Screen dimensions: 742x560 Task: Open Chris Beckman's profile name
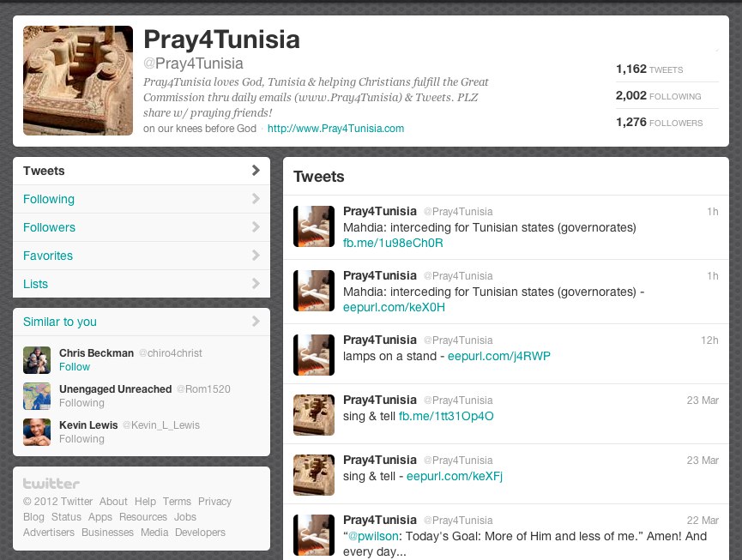97,353
